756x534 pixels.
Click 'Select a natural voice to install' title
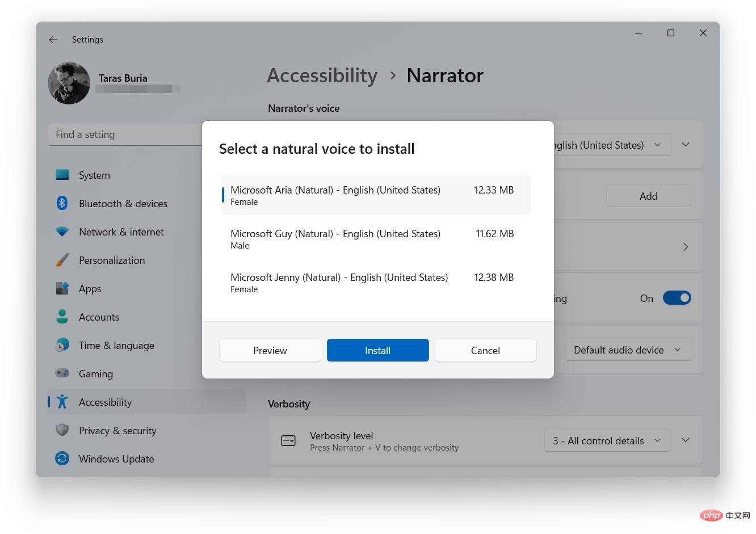[317, 149]
